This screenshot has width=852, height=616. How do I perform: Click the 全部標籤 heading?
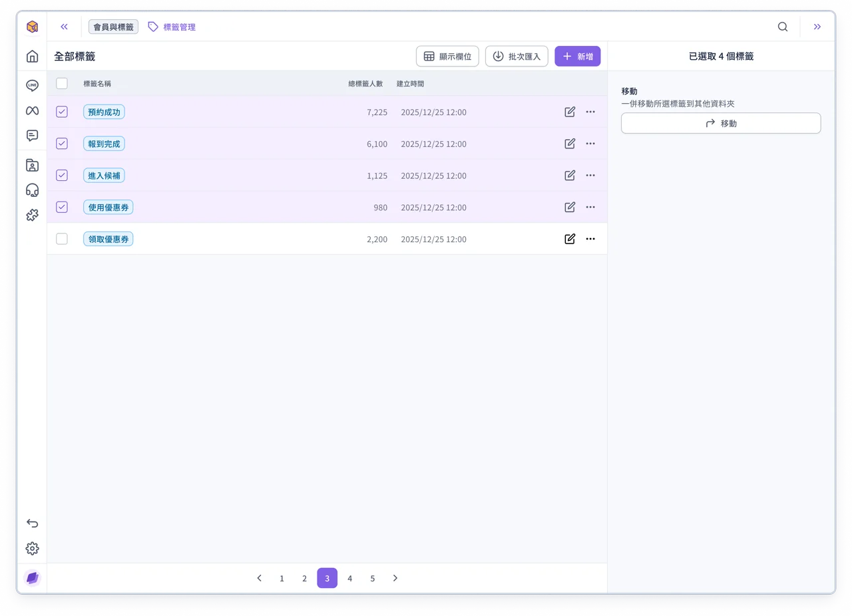(75, 57)
